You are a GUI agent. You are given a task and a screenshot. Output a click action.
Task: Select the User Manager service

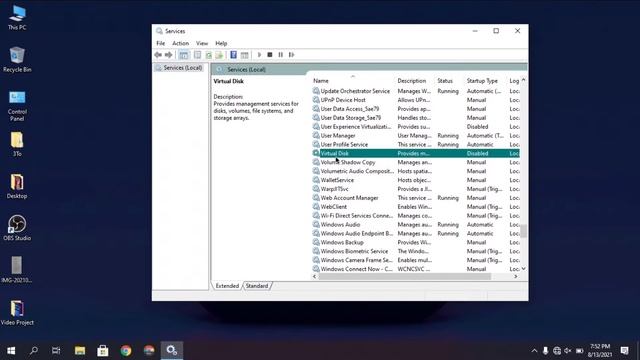[416, 136]
